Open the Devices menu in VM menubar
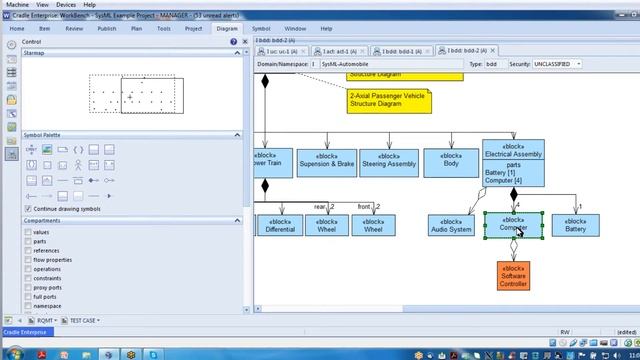Viewport: 640px width, 360px height. [x=66, y=5]
